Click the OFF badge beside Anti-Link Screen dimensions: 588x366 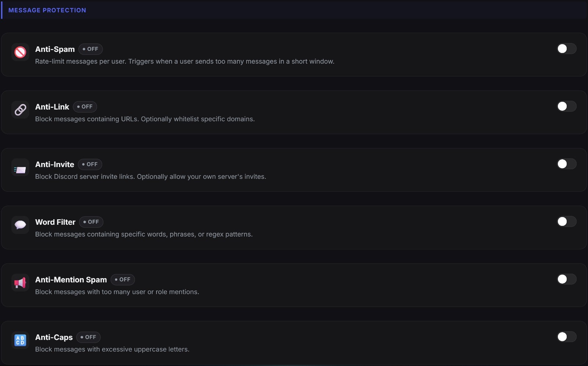[85, 107]
